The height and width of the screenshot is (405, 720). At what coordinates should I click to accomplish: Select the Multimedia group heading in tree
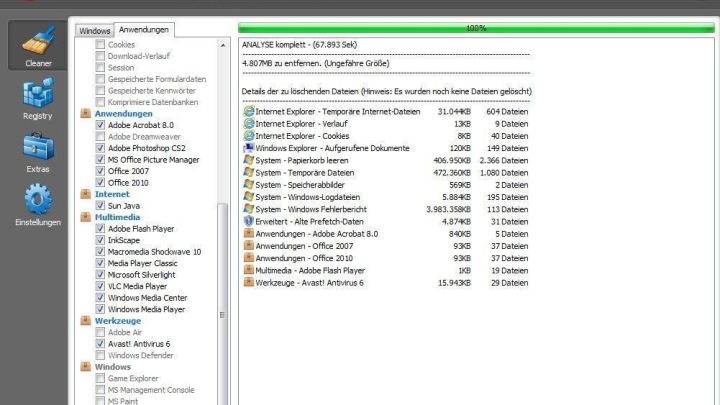tap(118, 217)
